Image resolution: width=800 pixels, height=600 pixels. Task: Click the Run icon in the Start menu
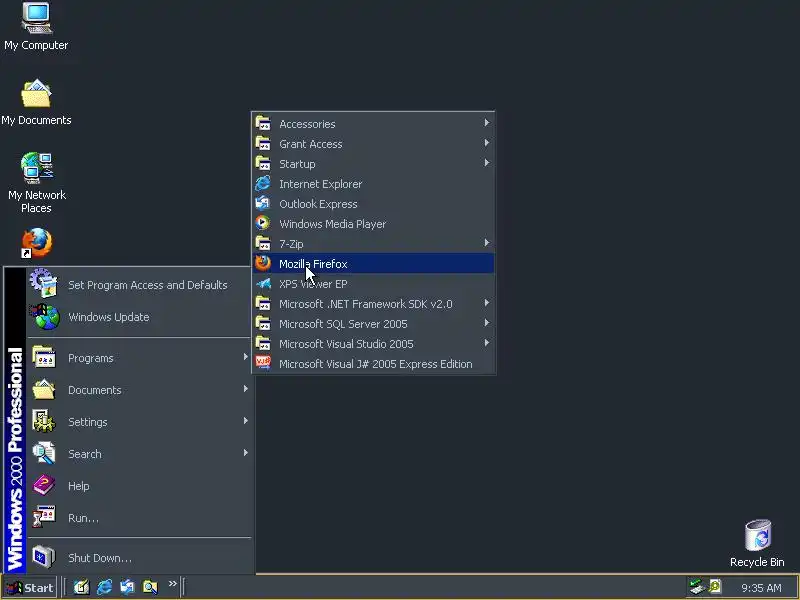(44, 517)
